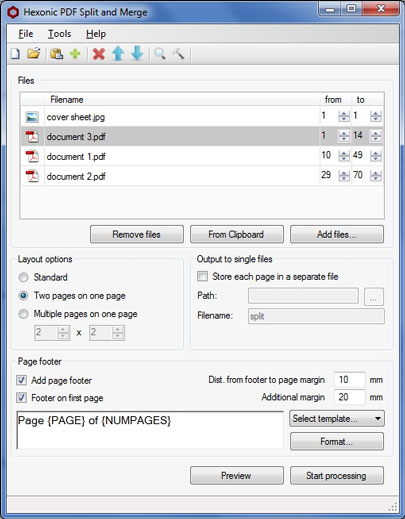Click the magnifier Preview toolbar icon
The image size is (405, 519).
tap(160, 54)
